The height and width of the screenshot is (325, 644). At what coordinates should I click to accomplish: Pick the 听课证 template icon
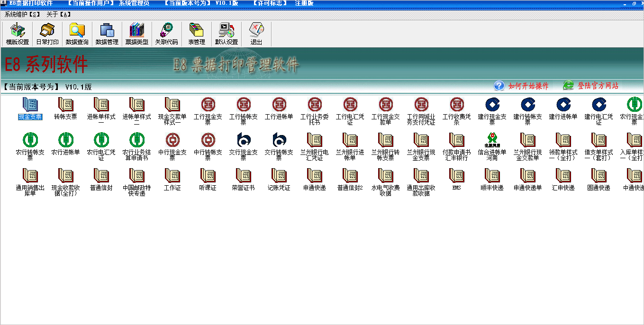[208, 180]
